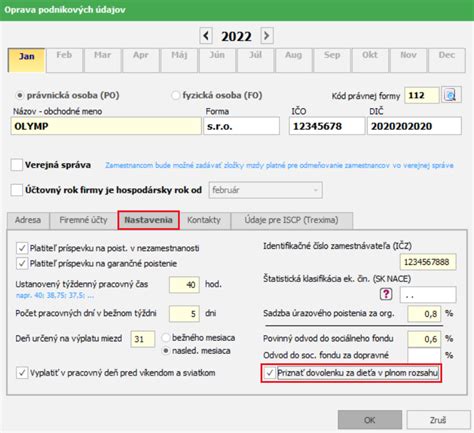
Task: Open the Kontakty tab
Action: [204, 220]
